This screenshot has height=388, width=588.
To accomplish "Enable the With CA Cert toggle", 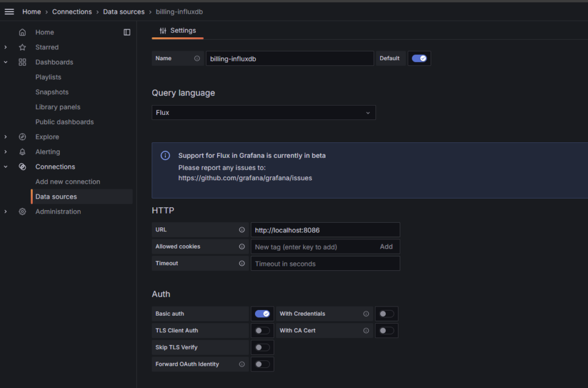I will click(386, 331).
